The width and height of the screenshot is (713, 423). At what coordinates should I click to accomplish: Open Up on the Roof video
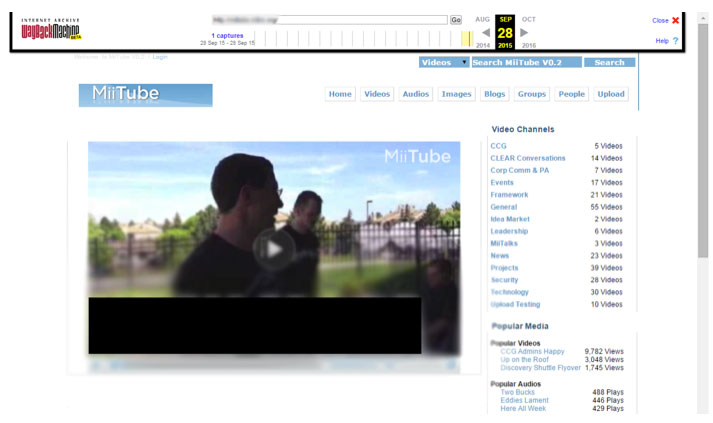point(524,360)
